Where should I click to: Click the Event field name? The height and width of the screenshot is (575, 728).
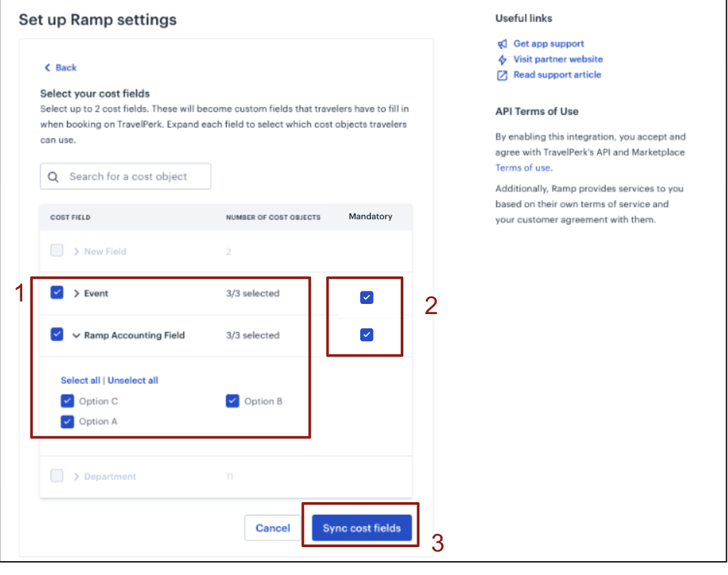pyautogui.click(x=96, y=294)
